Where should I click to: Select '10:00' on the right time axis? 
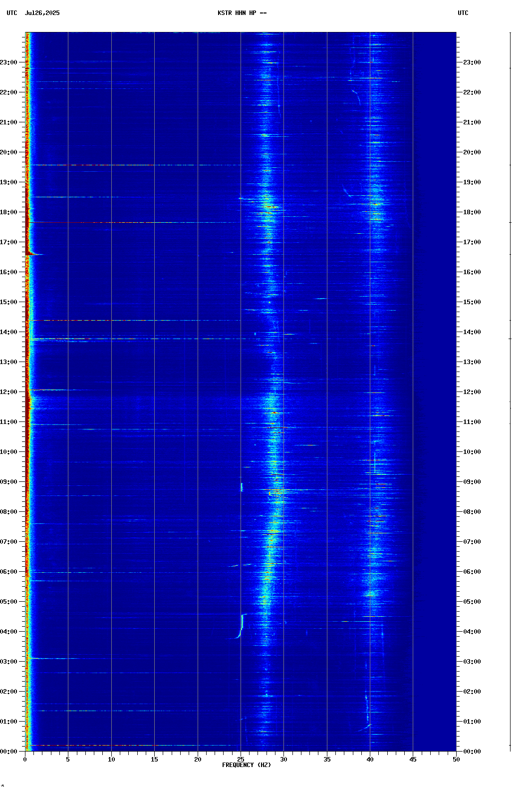coord(472,452)
